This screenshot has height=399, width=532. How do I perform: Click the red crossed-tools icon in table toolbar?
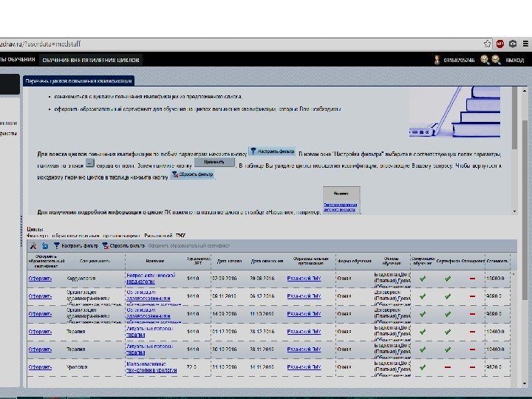(33, 245)
